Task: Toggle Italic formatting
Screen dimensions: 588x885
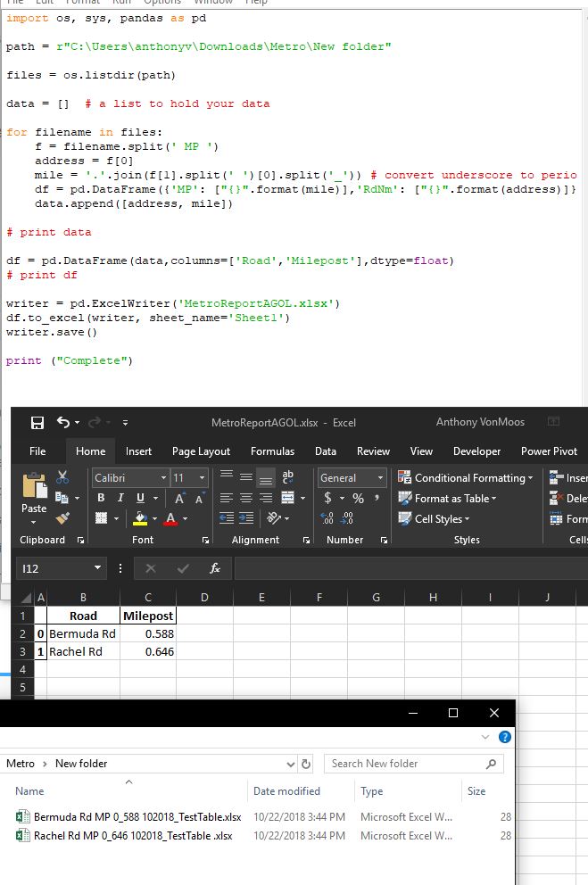Action: click(x=120, y=498)
